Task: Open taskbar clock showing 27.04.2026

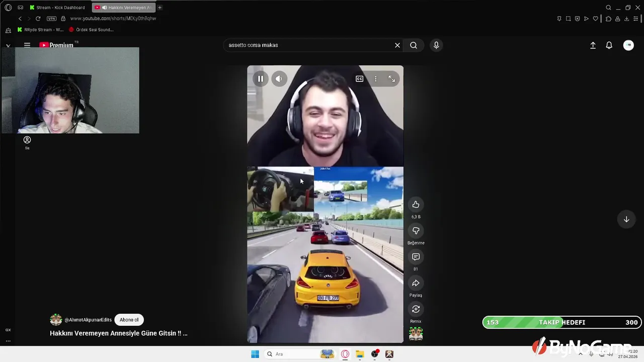Action: tap(628, 354)
